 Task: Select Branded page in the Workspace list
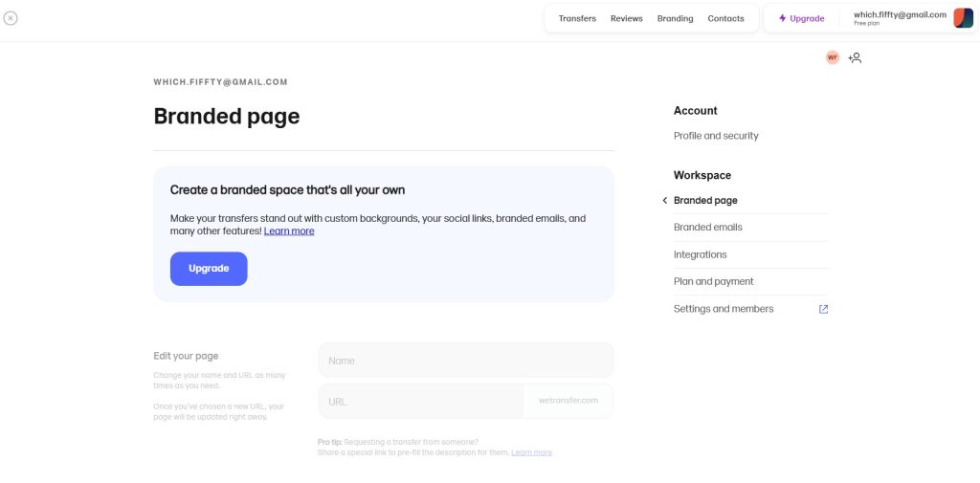click(x=705, y=201)
